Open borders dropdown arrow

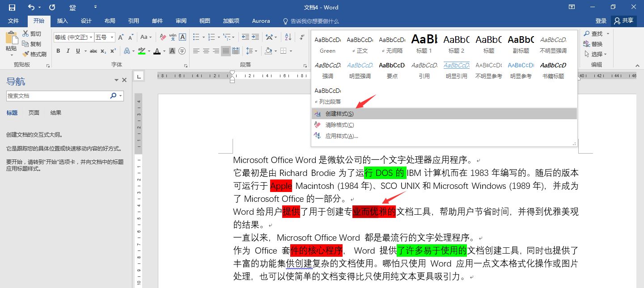click(291, 51)
